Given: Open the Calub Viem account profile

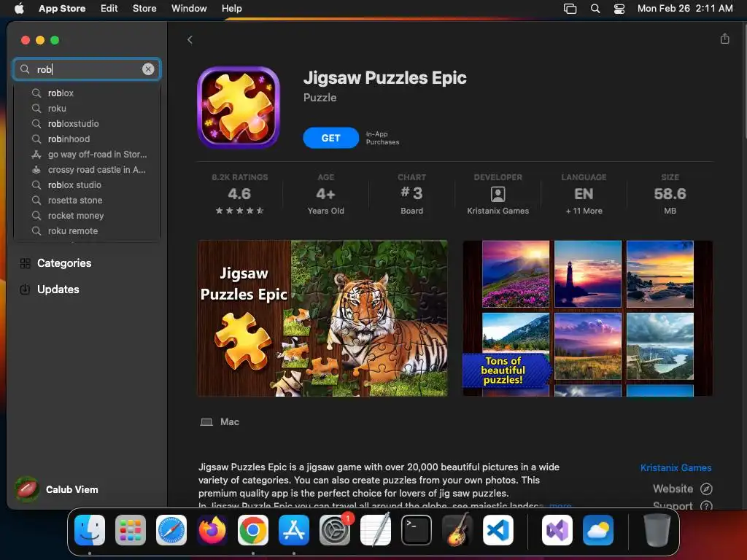Looking at the screenshot, I should coord(57,489).
